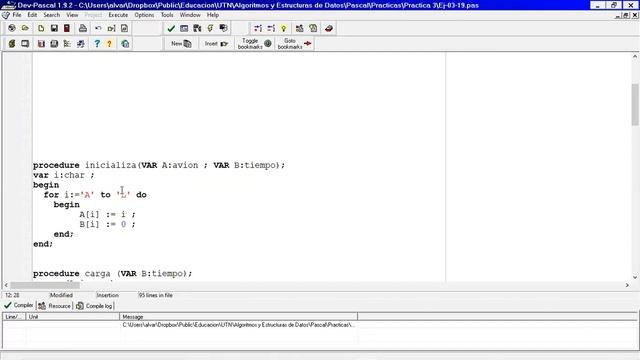Click the 'procedure carga' code line
This screenshot has height=360, width=640.
[112, 273]
